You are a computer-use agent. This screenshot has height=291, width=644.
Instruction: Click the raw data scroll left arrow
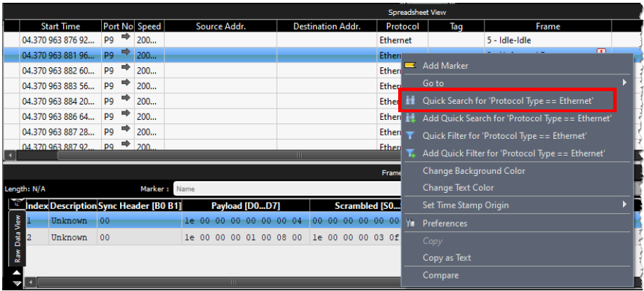point(30,282)
